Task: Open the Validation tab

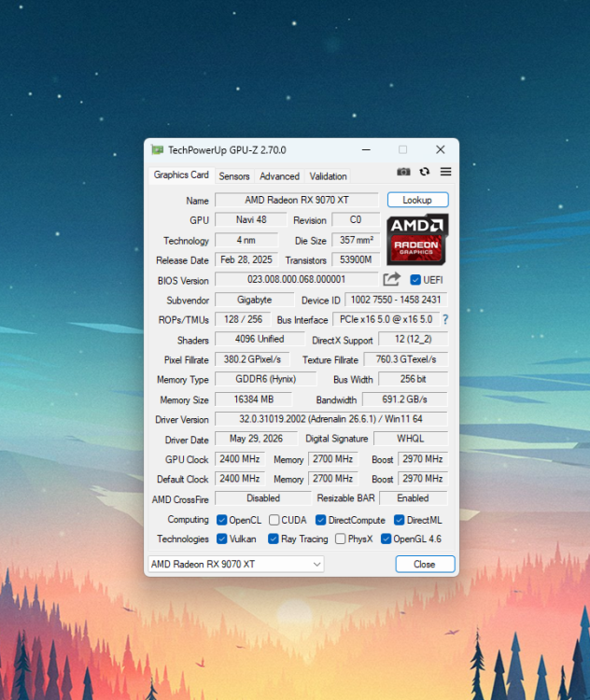Action: 328,176
